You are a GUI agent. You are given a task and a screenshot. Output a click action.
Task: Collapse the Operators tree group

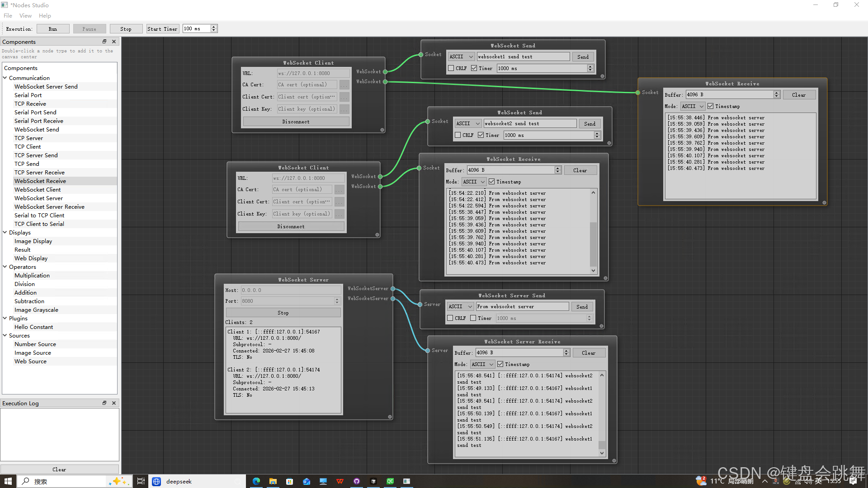pos(5,267)
